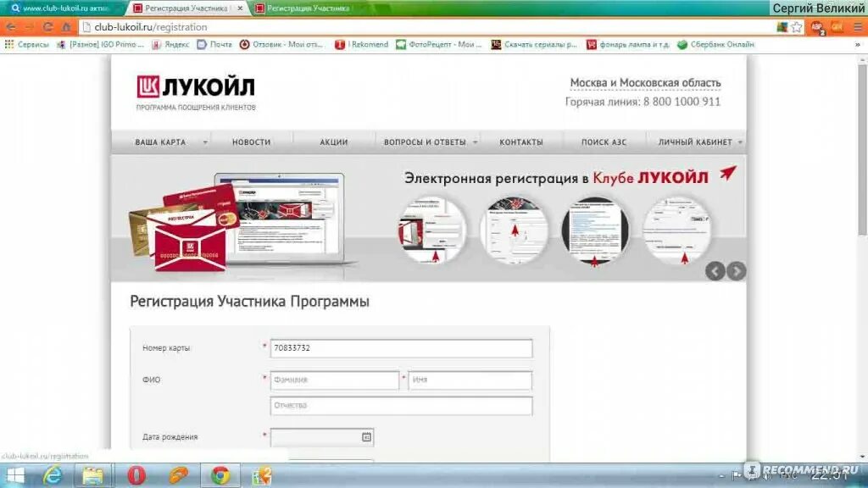Click the fourth circular step thumbnail in banner
The image size is (868, 488).
tap(676, 230)
